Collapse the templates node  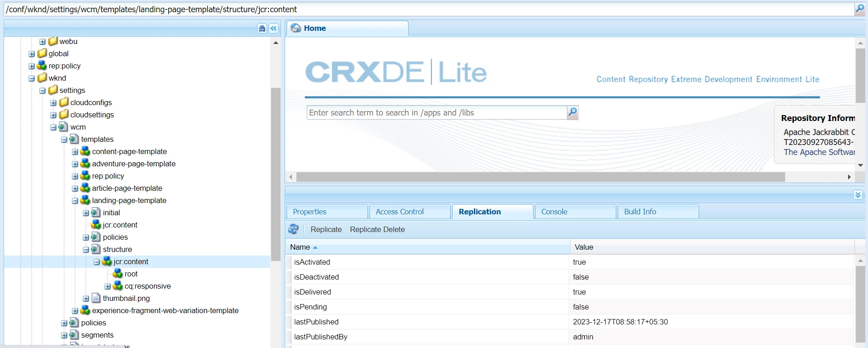[x=64, y=140]
